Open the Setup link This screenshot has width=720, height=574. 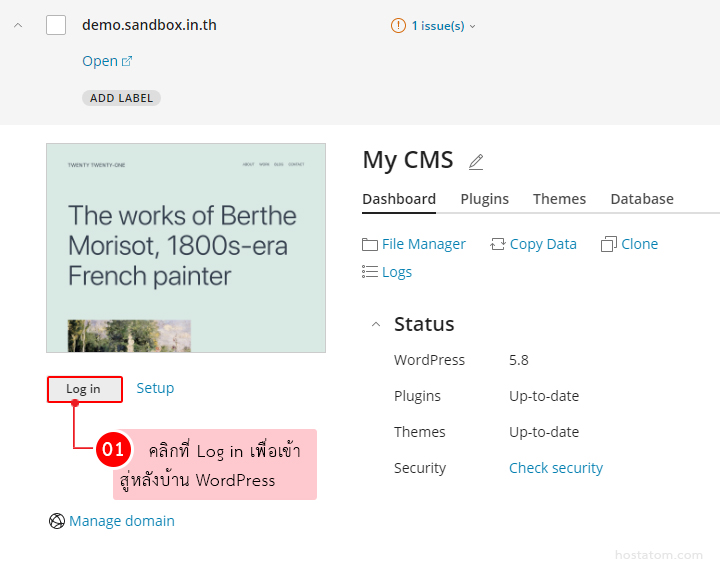tap(155, 388)
